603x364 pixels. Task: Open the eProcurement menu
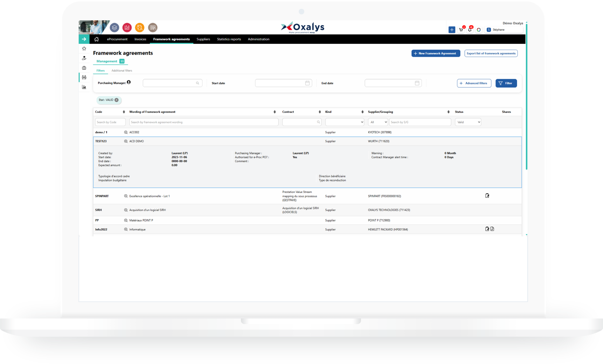(x=117, y=39)
